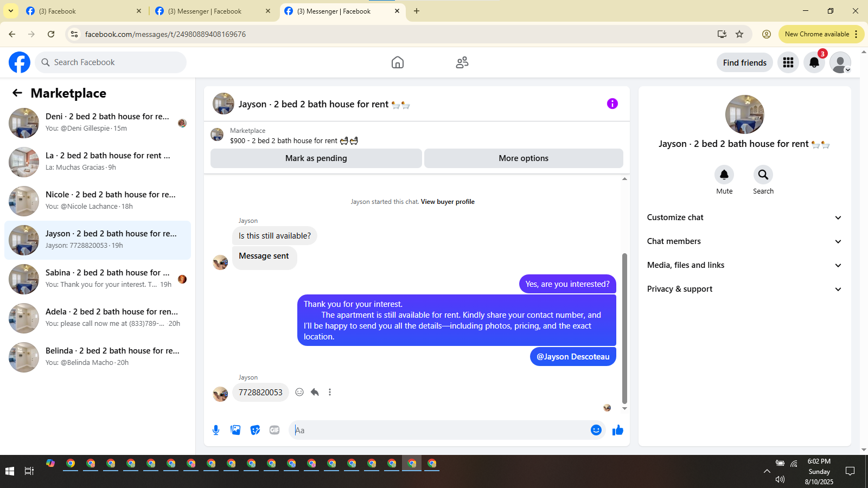Viewport: 868px width, 488px height.
Task: React to the 7728820053 message
Action: [x=299, y=392]
